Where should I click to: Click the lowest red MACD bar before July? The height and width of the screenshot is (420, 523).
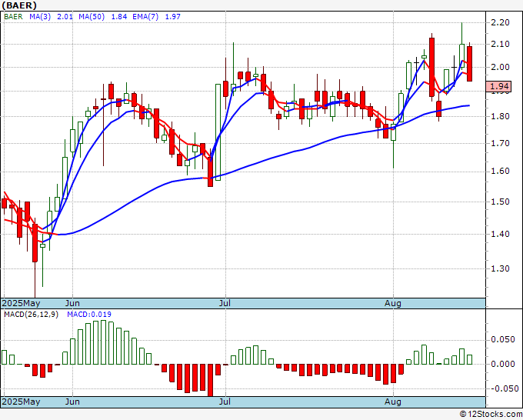coord(210,380)
